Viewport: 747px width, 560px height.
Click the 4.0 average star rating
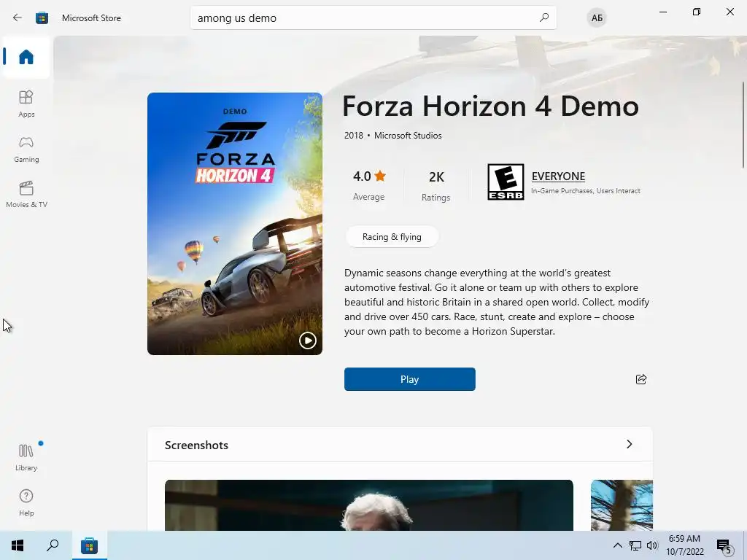pyautogui.click(x=368, y=184)
